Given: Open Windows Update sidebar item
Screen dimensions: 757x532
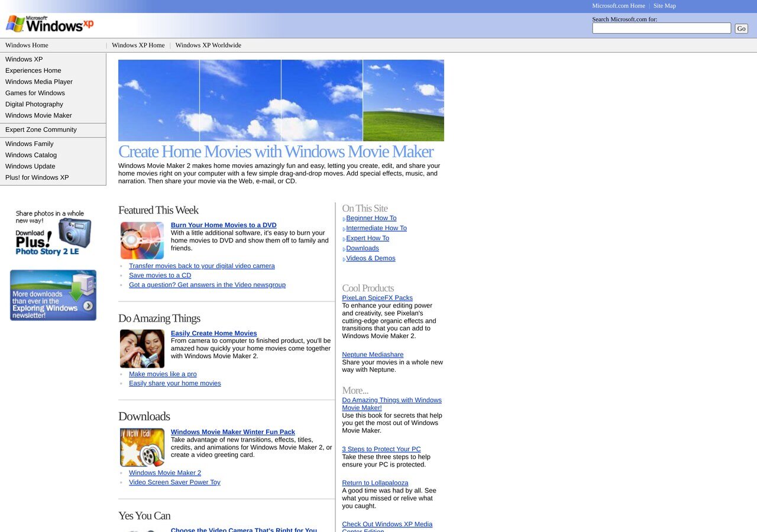Looking at the screenshot, I should [x=30, y=166].
